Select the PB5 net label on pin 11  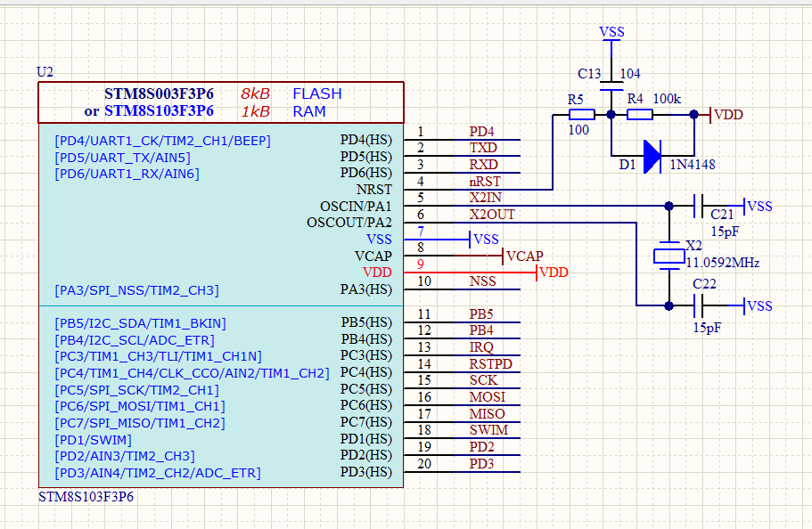[x=481, y=314]
